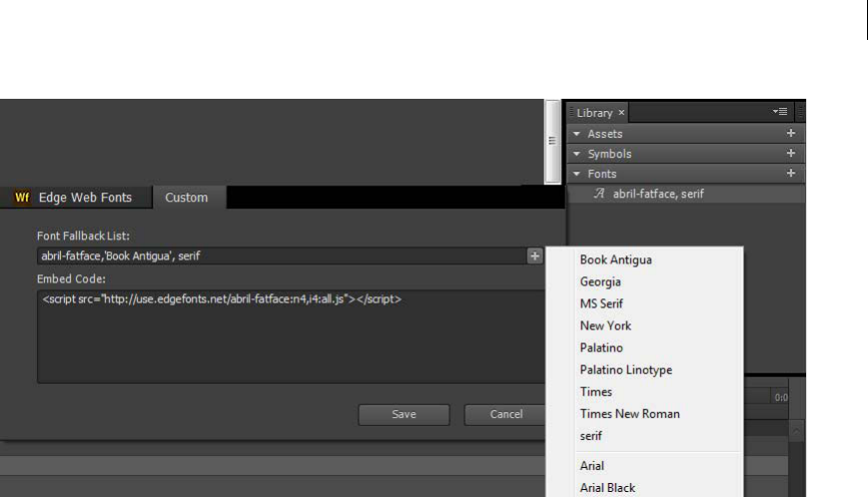Add a symbol with the Symbols plus icon

point(790,153)
